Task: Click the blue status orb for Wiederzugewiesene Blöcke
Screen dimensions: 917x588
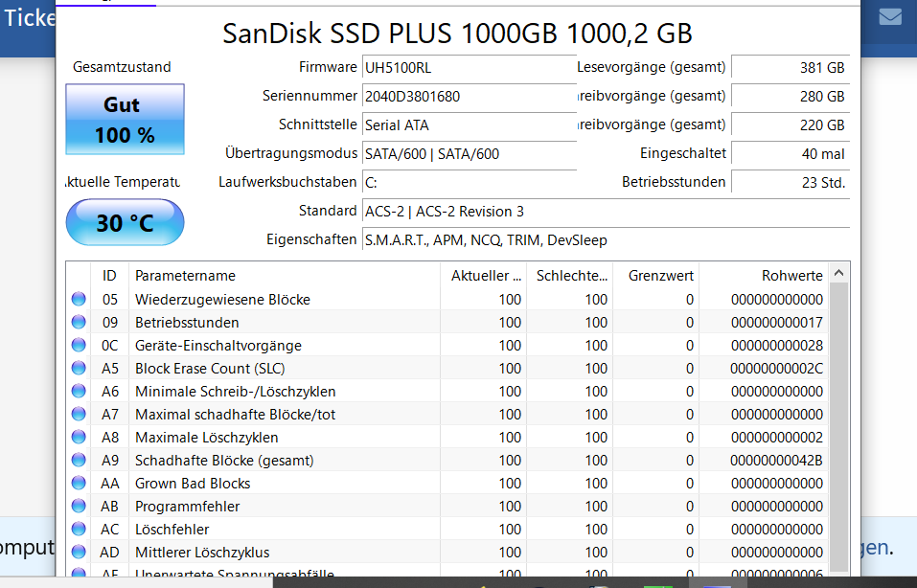Action: 79,299
